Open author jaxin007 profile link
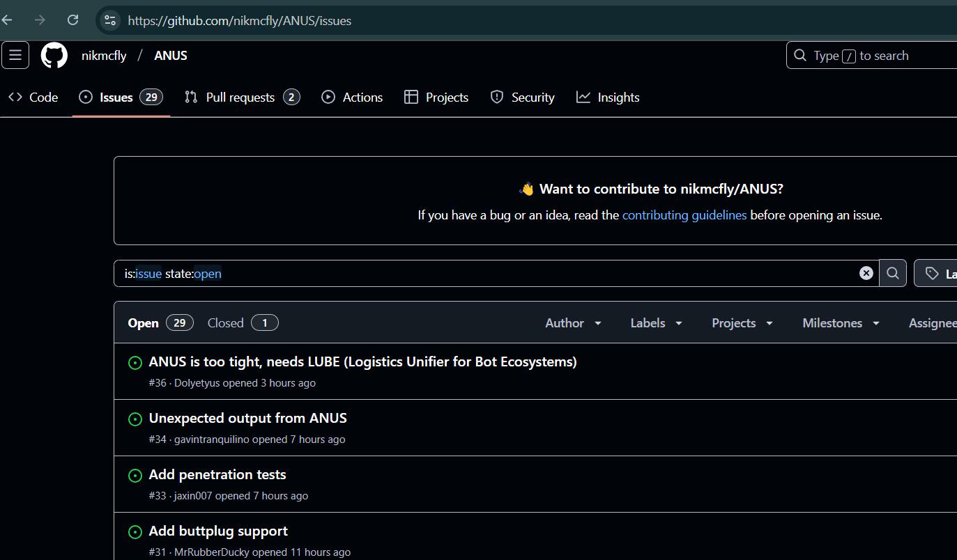 tap(193, 496)
